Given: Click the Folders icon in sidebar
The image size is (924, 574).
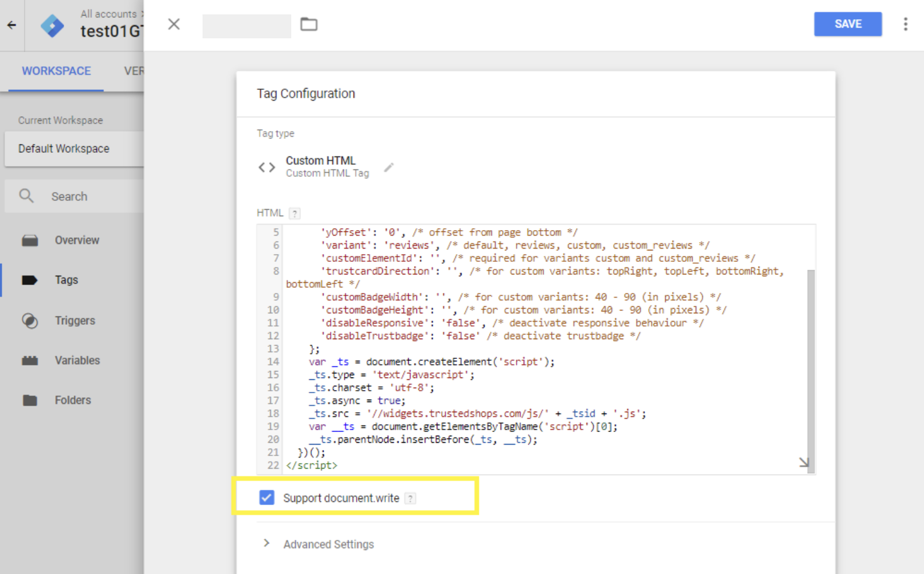Looking at the screenshot, I should tap(30, 400).
